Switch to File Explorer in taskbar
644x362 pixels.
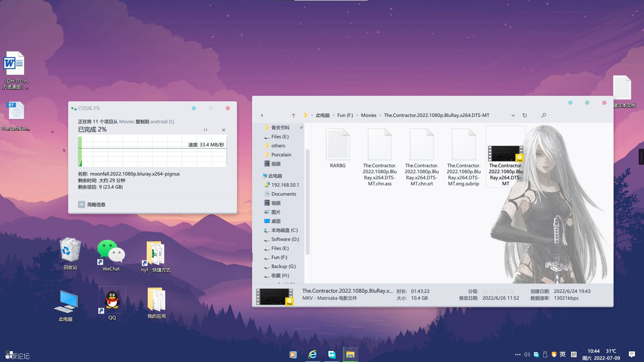(x=350, y=354)
